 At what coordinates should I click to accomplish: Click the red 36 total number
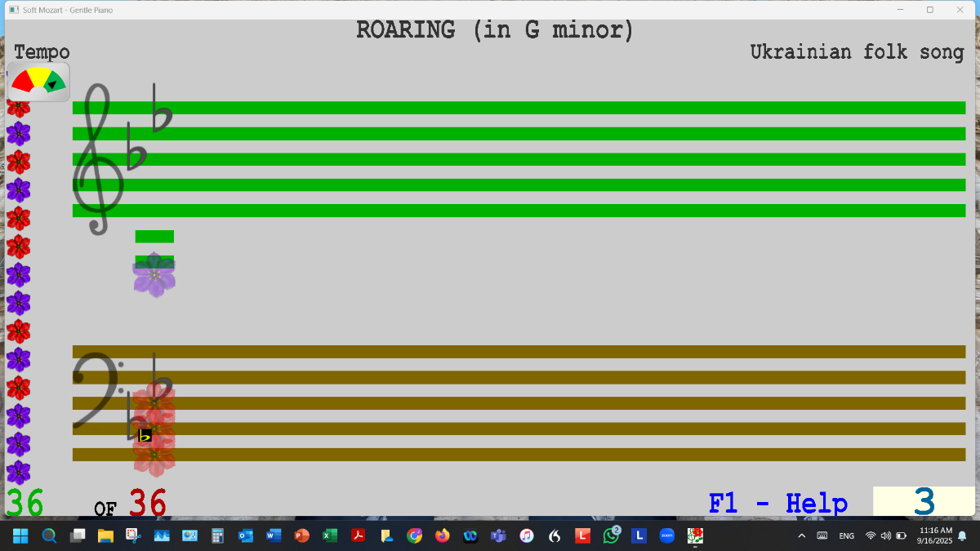[x=148, y=503]
